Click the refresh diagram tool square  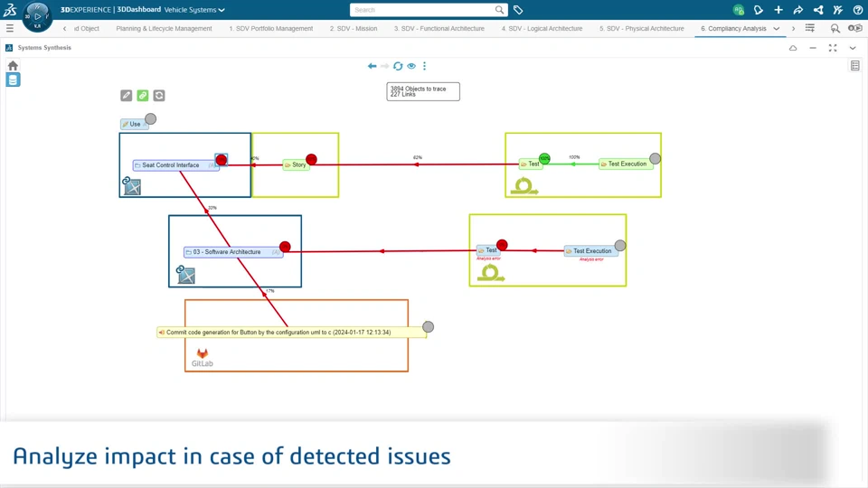pos(159,96)
